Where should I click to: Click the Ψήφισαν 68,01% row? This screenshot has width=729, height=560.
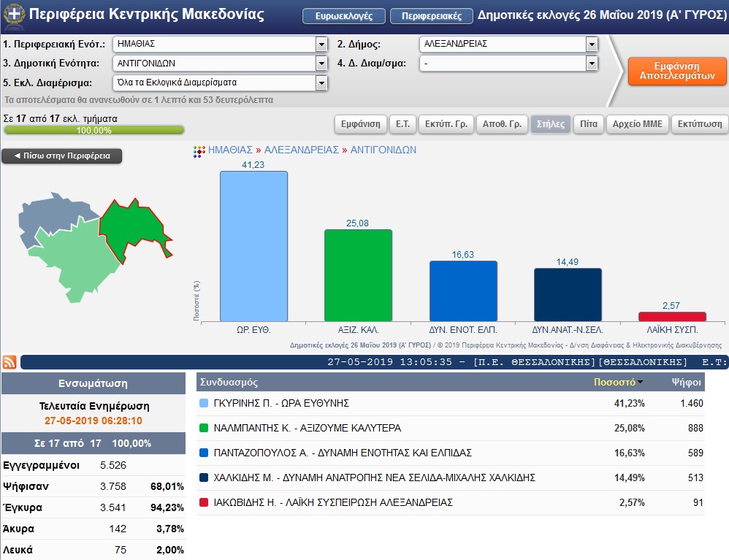tap(93, 486)
